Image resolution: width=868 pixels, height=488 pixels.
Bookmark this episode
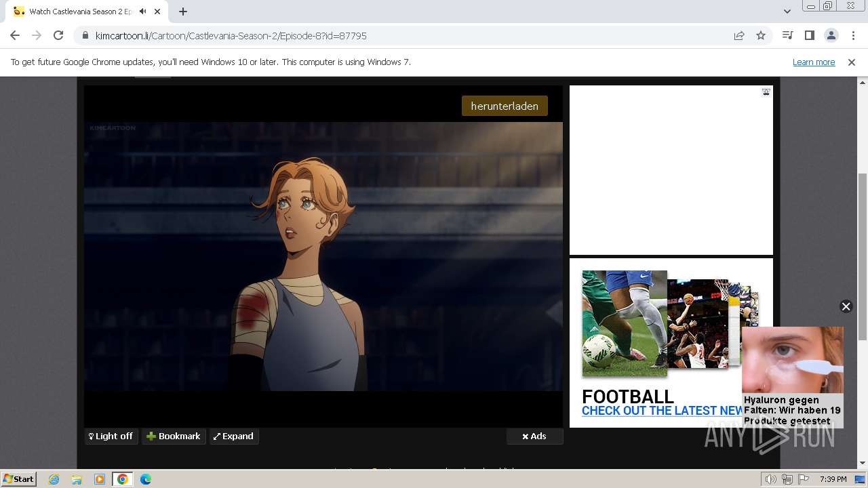[x=174, y=436]
